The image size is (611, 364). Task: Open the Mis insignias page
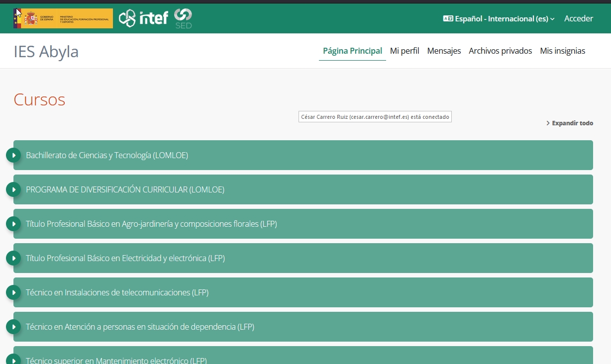(x=563, y=51)
